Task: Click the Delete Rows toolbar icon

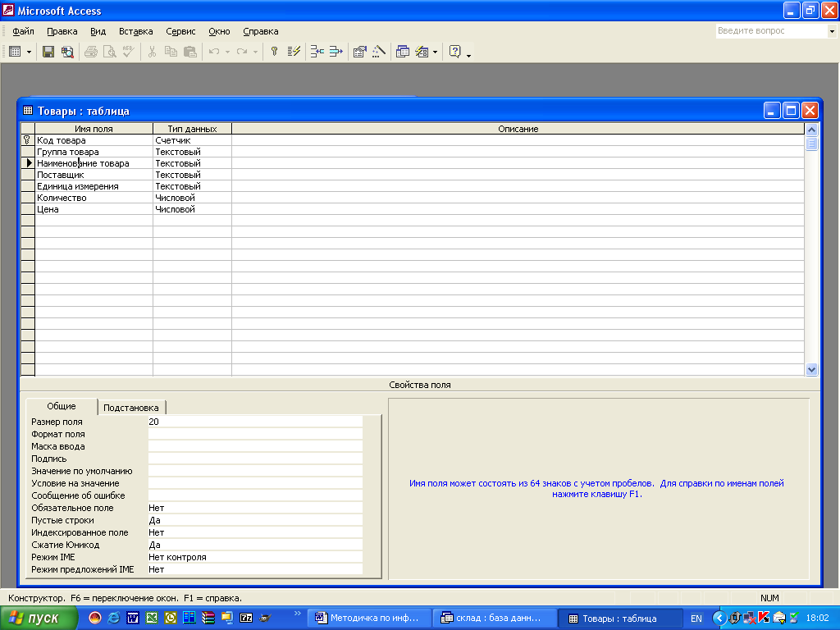Action: [336, 52]
